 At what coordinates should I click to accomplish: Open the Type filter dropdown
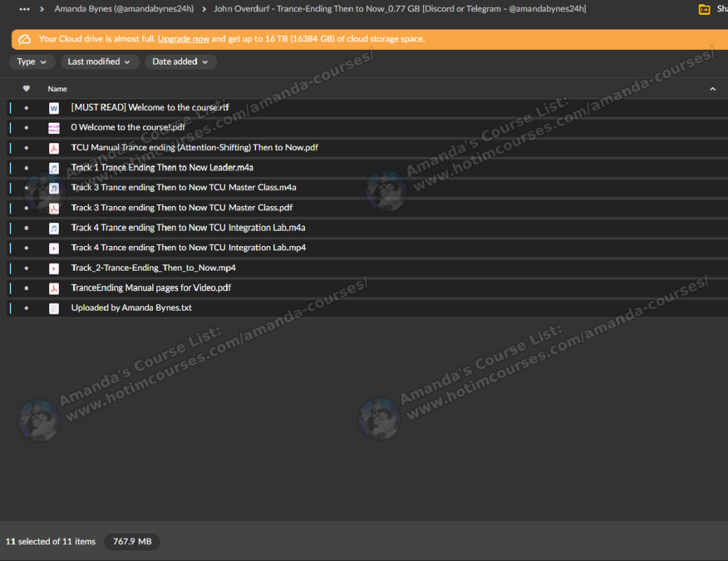click(x=32, y=62)
